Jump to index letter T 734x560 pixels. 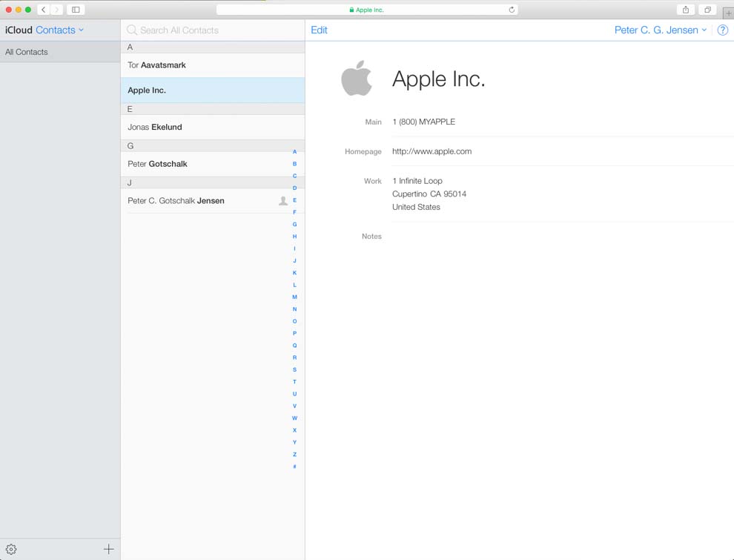pos(294,381)
